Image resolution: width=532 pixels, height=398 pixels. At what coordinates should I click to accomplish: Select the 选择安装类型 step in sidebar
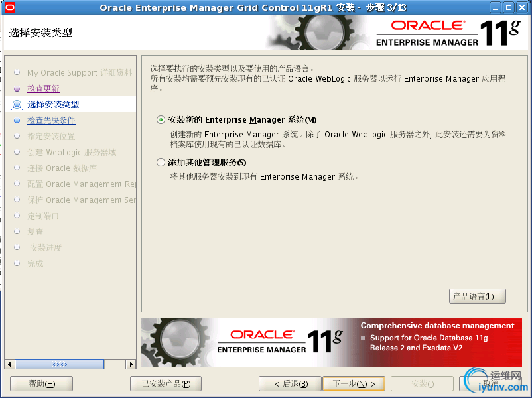click(53, 105)
